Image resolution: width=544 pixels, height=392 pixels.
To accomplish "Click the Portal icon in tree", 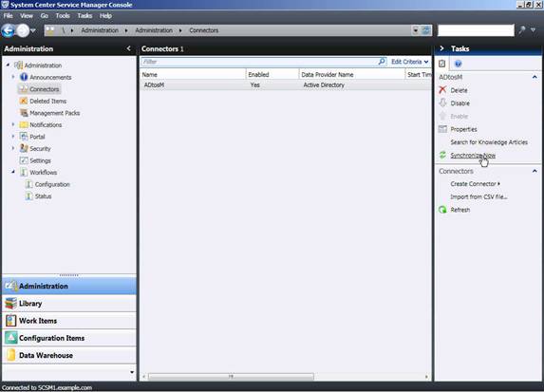I will click(x=24, y=137).
